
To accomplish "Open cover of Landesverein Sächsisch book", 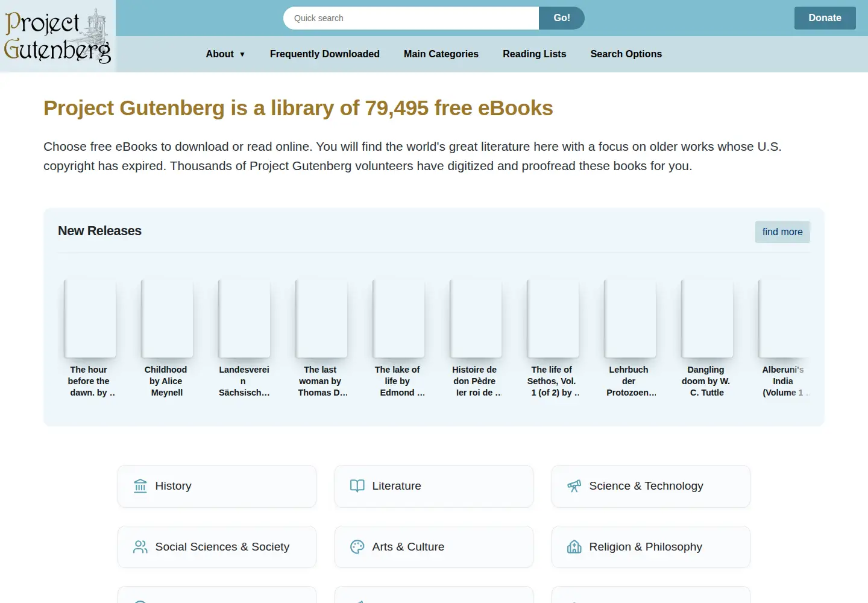I will pos(244,318).
